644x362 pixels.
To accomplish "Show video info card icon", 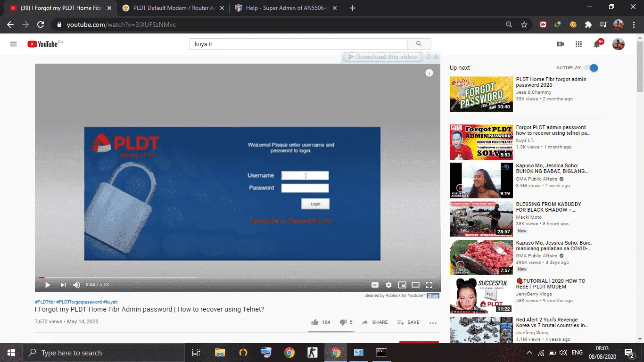I will [x=429, y=73].
